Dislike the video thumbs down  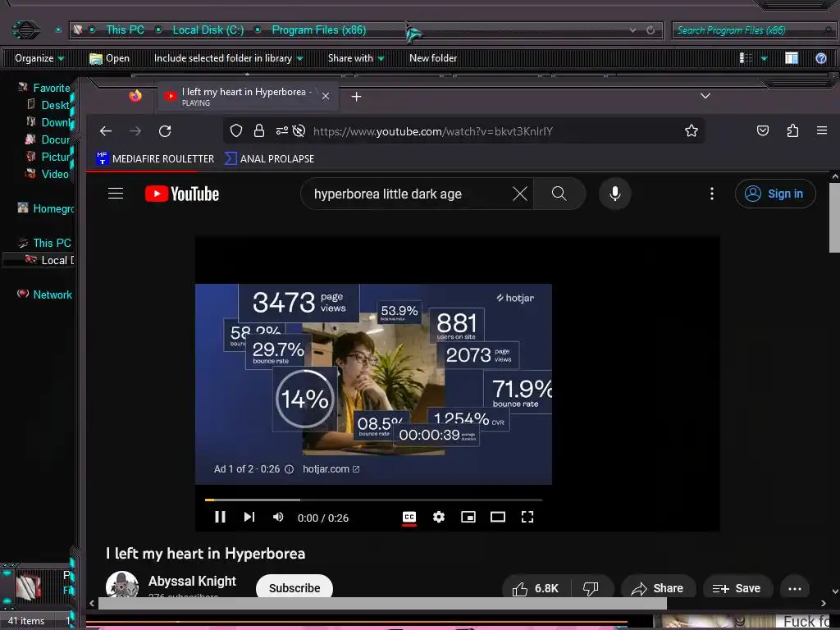(x=591, y=588)
